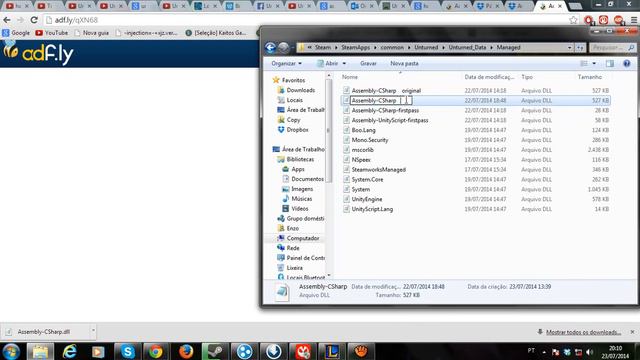
Task: Click Mostrar todos os downloads link
Action: pyautogui.click(x=584, y=332)
